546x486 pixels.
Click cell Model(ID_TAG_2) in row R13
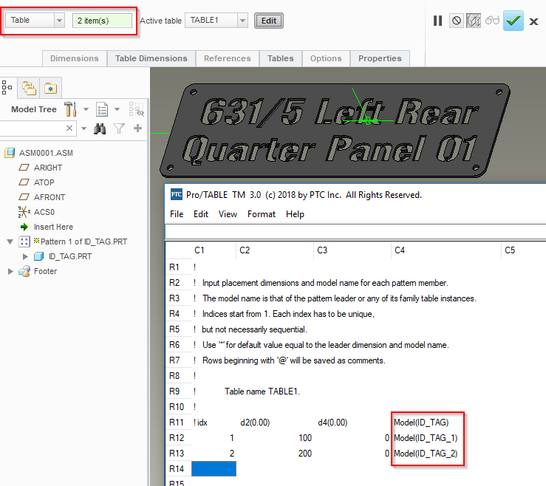pos(426,453)
